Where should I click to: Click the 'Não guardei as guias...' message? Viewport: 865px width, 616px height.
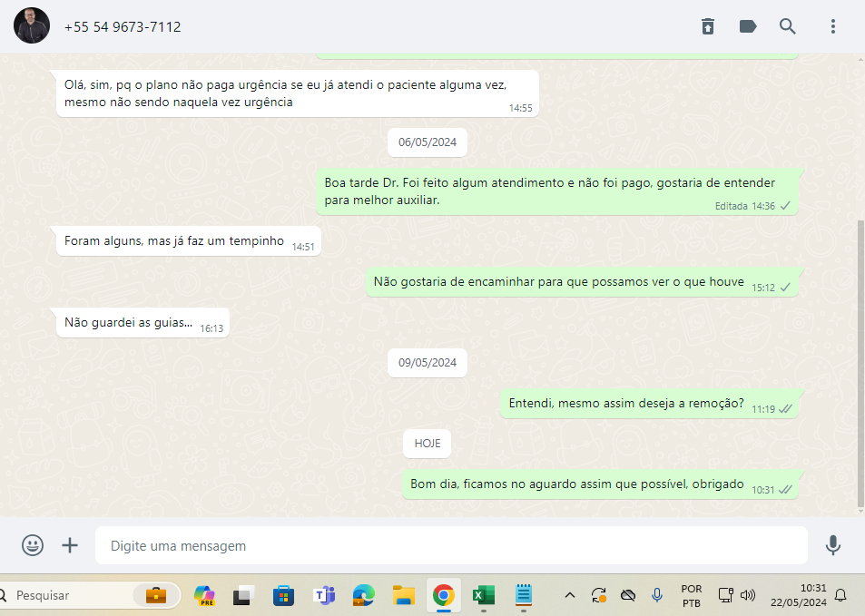(128, 322)
